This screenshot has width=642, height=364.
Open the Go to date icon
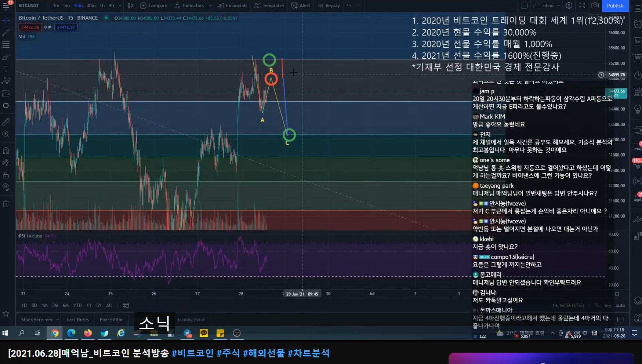coord(126,305)
